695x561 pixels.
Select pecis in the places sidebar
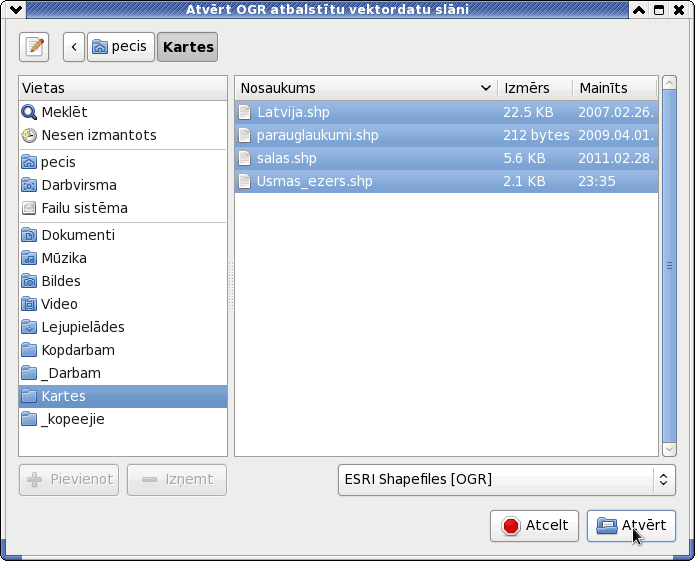click(123, 162)
